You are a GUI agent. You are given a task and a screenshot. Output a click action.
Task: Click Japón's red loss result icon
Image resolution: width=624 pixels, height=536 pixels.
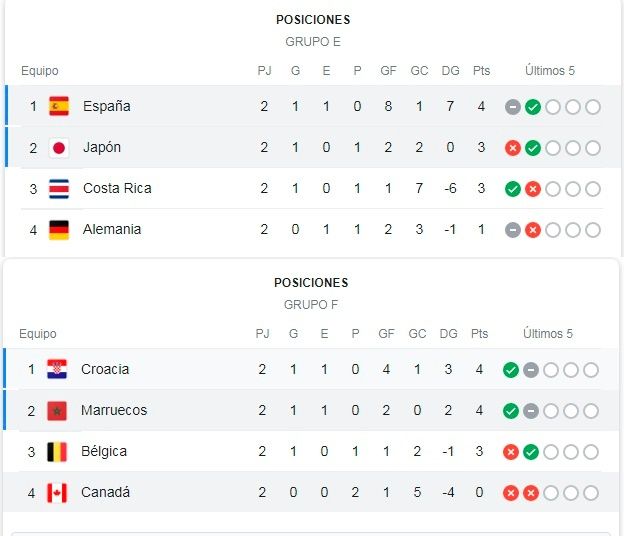[513, 148]
